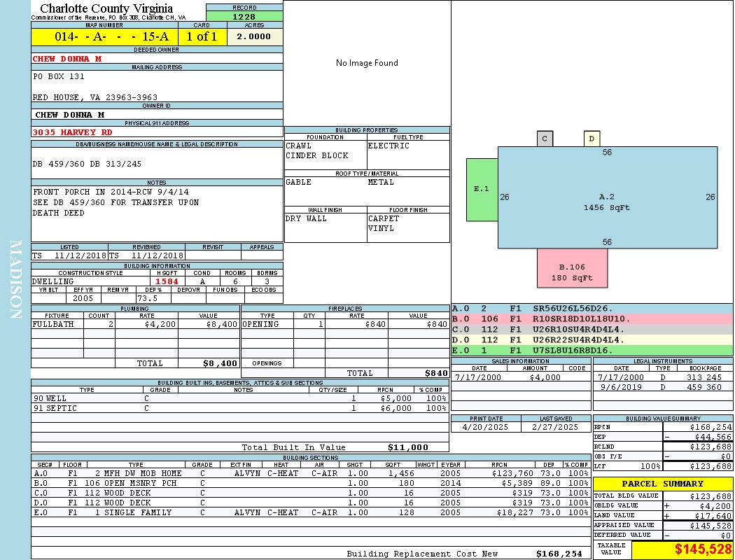Click floor finish CARPET
The height and width of the screenshot is (560, 735).
[x=384, y=219]
